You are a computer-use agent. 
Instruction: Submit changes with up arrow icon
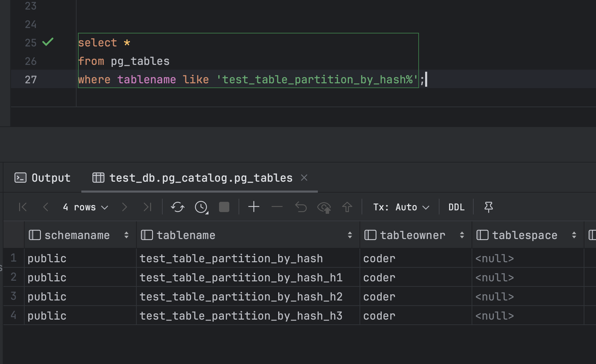(x=347, y=207)
